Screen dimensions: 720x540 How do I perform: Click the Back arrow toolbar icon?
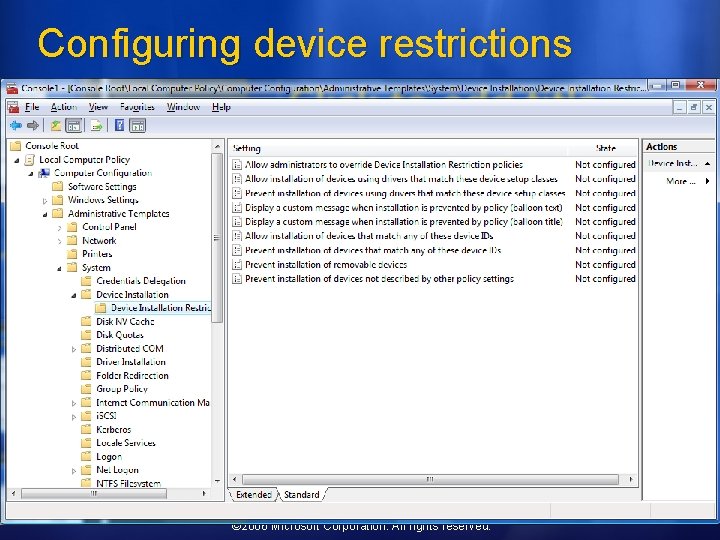[x=16, y=125]
